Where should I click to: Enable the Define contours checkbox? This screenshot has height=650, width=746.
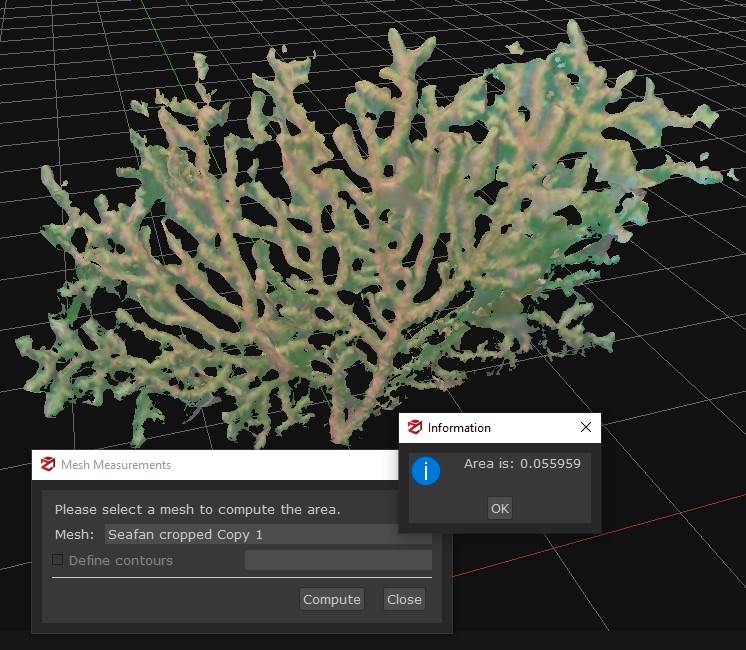(x=58, y=560)
